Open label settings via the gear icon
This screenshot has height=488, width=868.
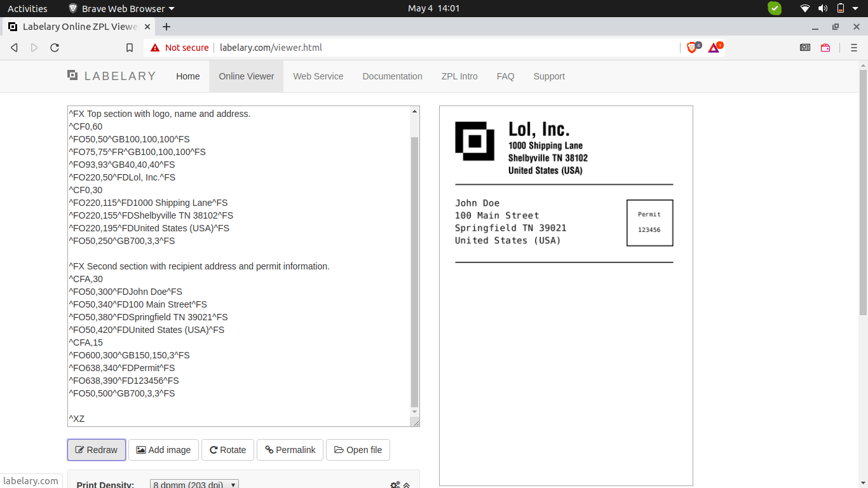[x=395, y=484]
